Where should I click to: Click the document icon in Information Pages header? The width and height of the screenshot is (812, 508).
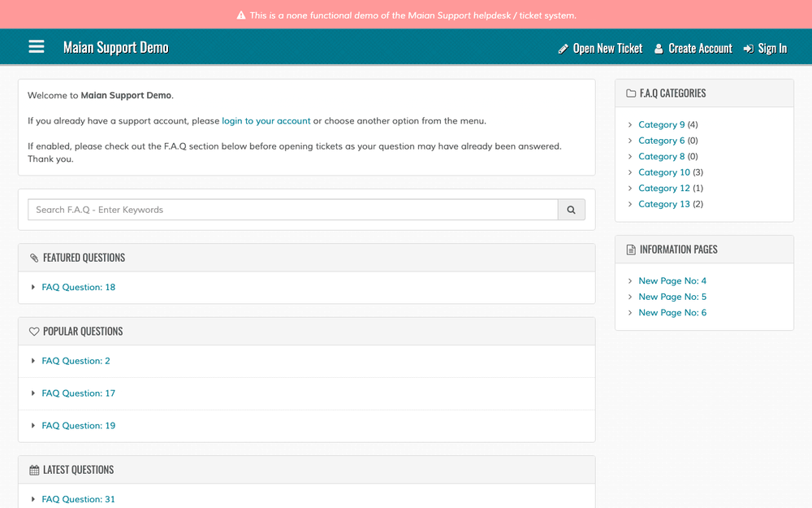(x=631, y=250)
